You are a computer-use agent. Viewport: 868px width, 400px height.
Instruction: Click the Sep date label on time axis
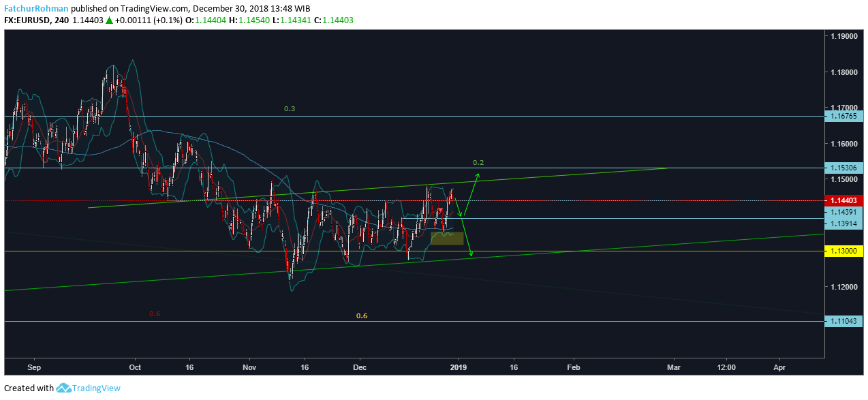pyautogui.click(x=35, y=367)
